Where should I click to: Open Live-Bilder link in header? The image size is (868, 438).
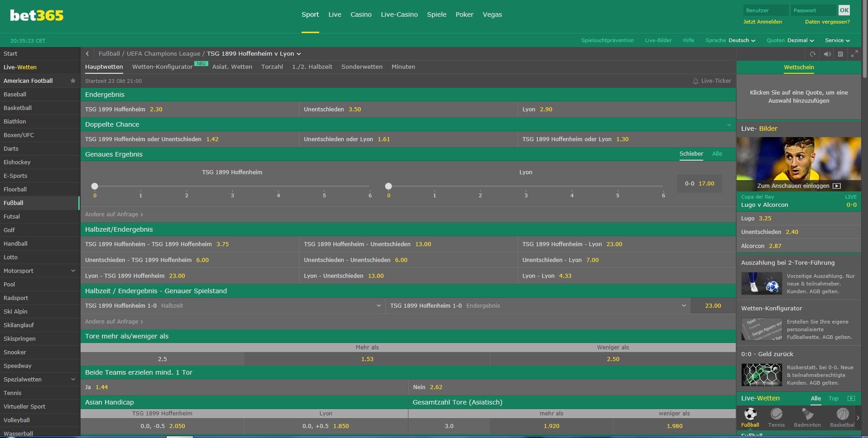(658, 40)
